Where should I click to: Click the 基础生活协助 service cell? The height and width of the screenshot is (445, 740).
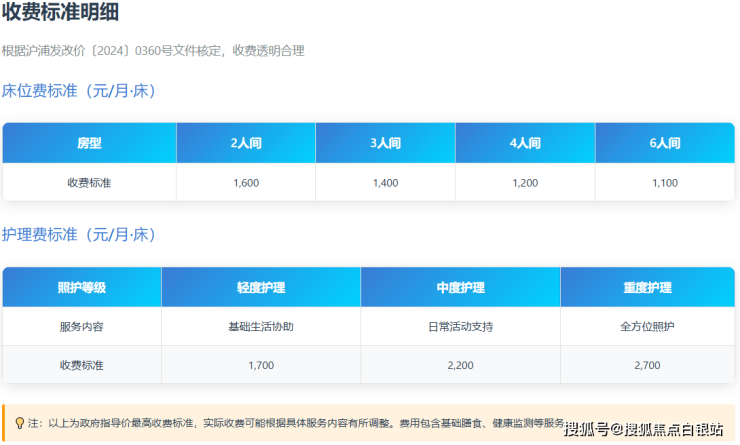[260, 327]
